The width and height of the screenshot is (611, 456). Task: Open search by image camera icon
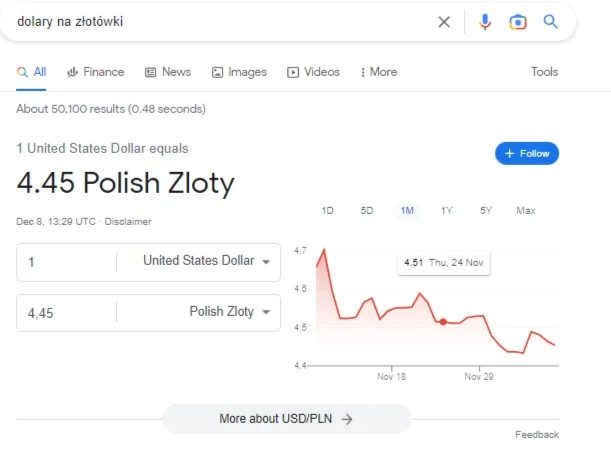518,22
